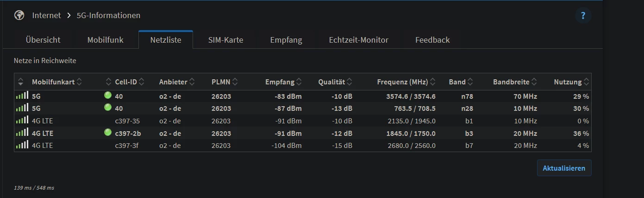
Task: Switch to the Übersicht tab
Action: point(43,40)
